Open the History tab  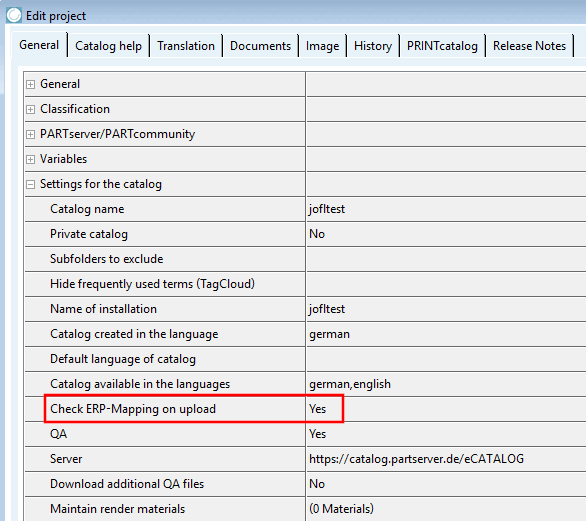tap(373, 46)
